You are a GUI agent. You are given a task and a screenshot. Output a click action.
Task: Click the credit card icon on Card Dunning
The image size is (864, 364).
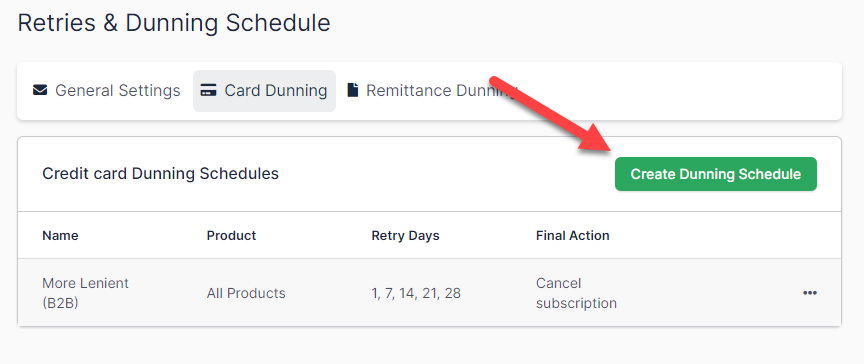click(x=208, y=90)
